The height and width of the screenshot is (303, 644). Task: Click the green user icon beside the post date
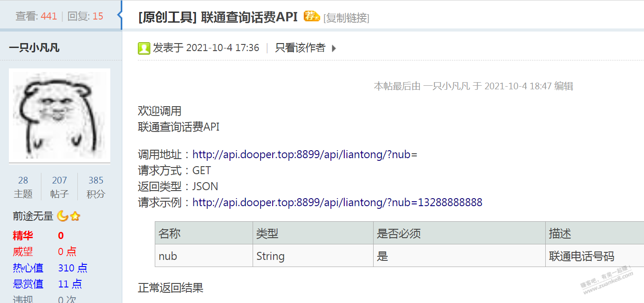[x=144, y=48]
